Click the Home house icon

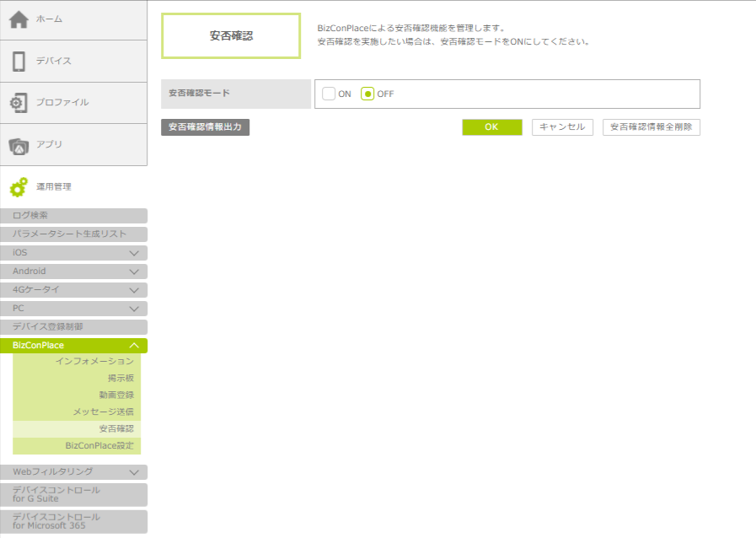tap(19, 19)
